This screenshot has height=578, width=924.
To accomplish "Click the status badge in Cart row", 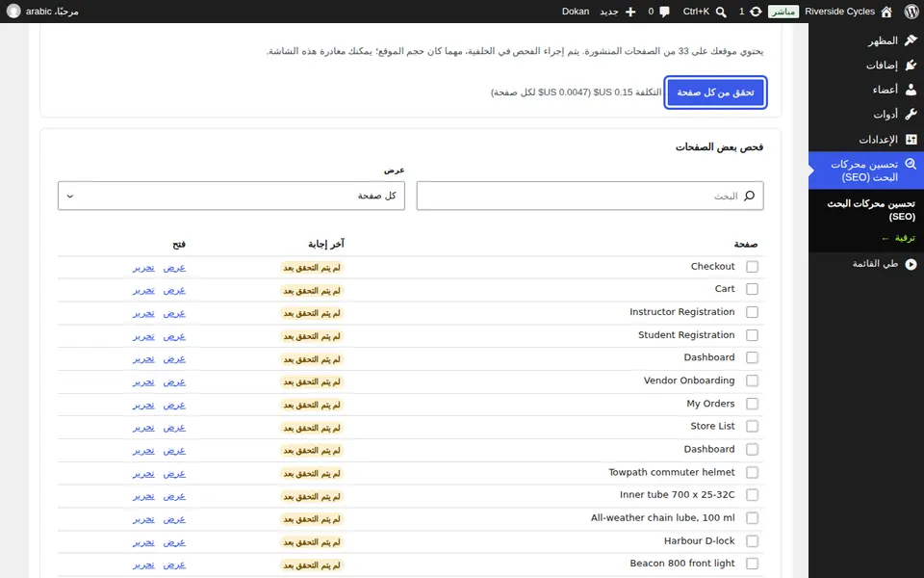I will [312, 291].
